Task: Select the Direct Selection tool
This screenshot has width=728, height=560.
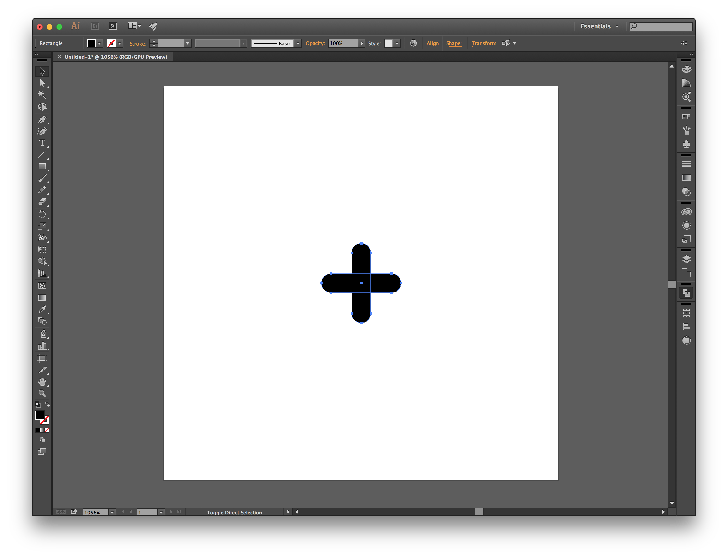Action: coord(42,83)
